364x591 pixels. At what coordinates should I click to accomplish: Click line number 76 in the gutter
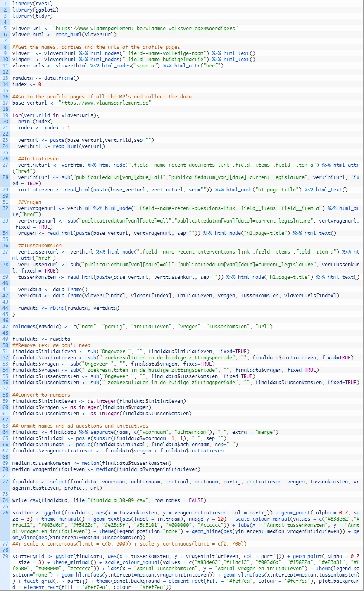[x=6, y=513]
